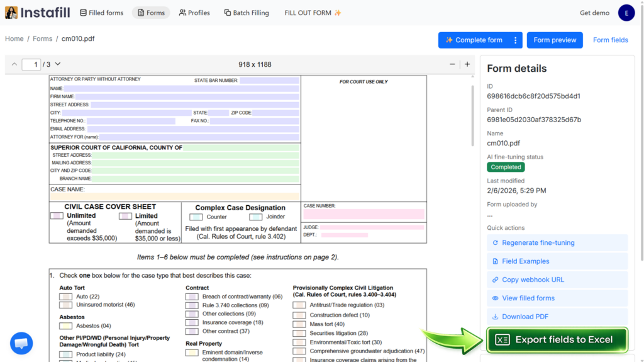
Task: Click the Instafill logo in header
Action: (x=37, y=13)
